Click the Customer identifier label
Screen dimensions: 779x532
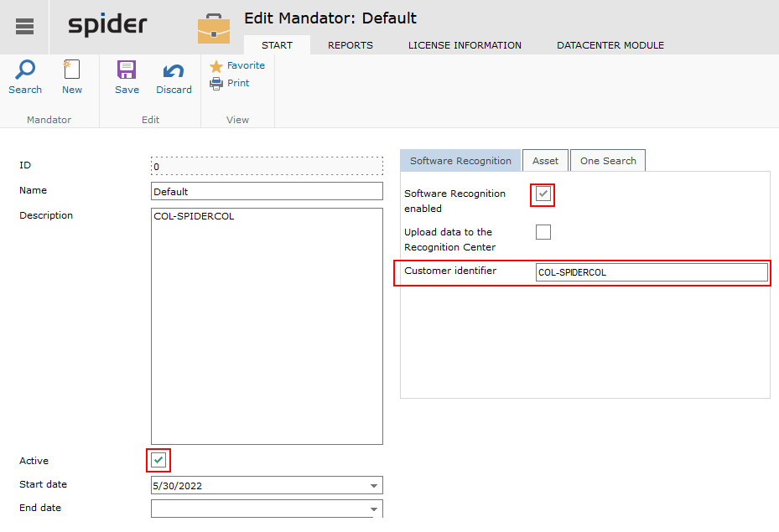(450, 271)
